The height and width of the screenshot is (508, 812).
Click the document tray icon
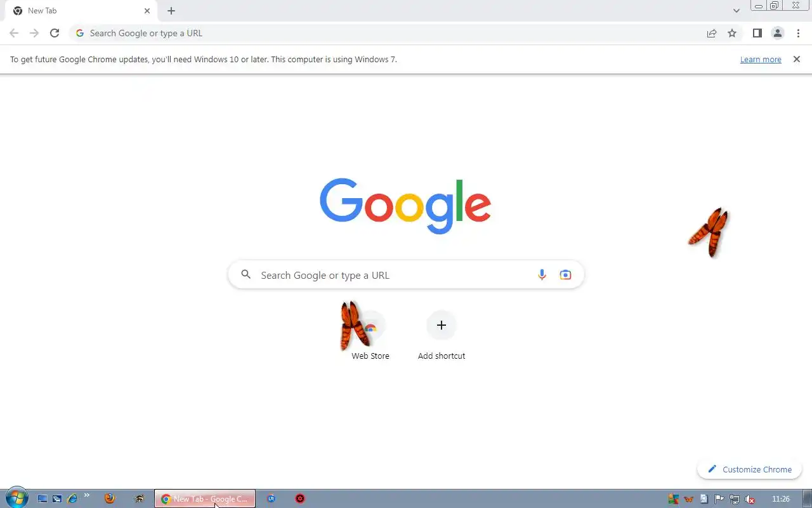tap(704, 499)
